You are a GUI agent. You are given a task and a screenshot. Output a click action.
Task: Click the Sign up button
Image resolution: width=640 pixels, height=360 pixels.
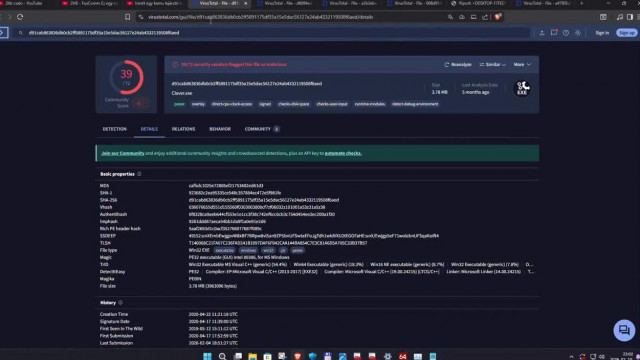click(627, 33)
